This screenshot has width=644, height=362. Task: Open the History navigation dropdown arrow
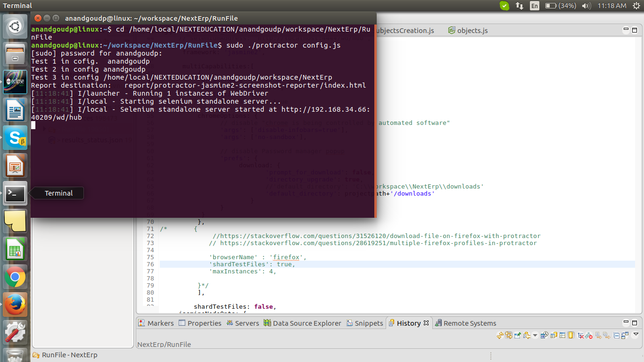coord(535,336)
